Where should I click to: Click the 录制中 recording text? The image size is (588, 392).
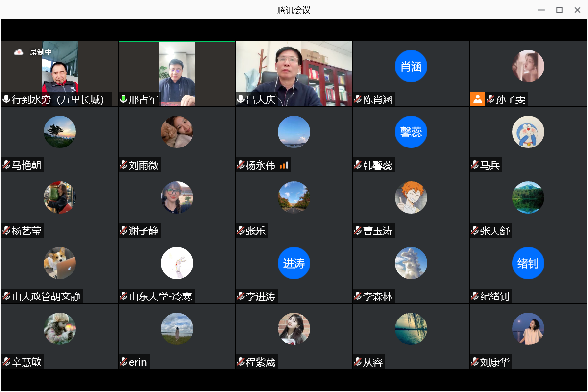click(41, 52)
